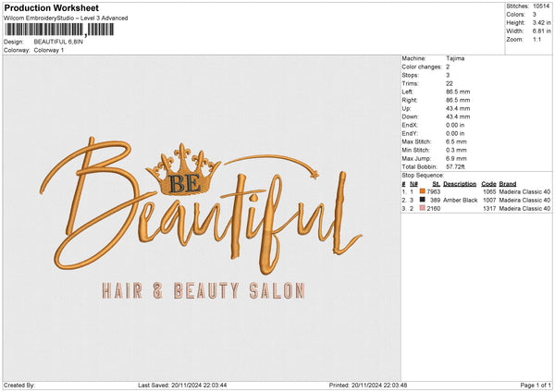The width and height of the screenshot is (555, 392).
Task: Click the Machine value 'Tajima'
Action: click(455, 57)
